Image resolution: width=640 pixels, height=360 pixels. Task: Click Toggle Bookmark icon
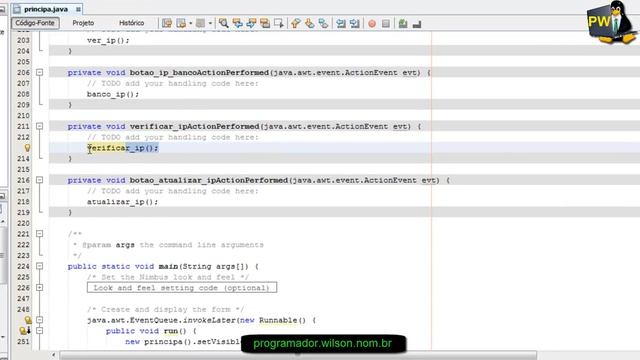coord(323,23)
